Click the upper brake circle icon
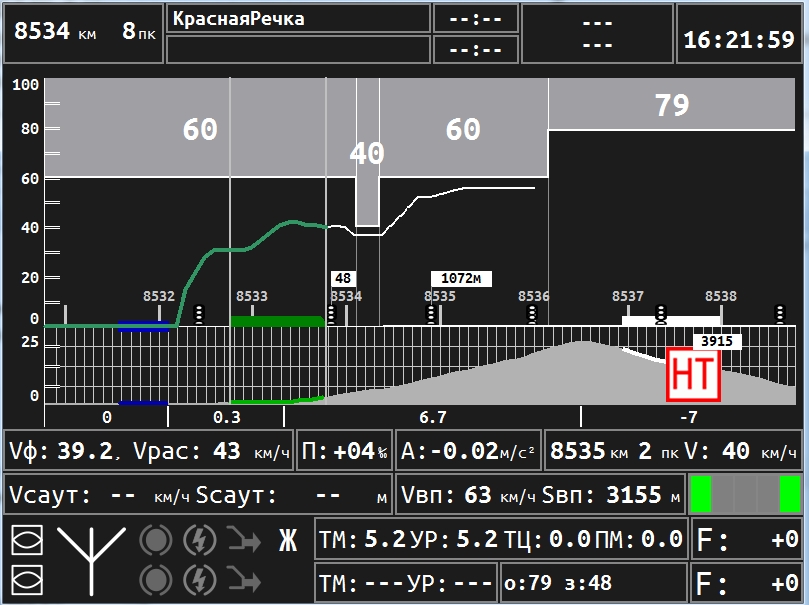Viewport: 809px width, 605px height. tap(155, 540)
